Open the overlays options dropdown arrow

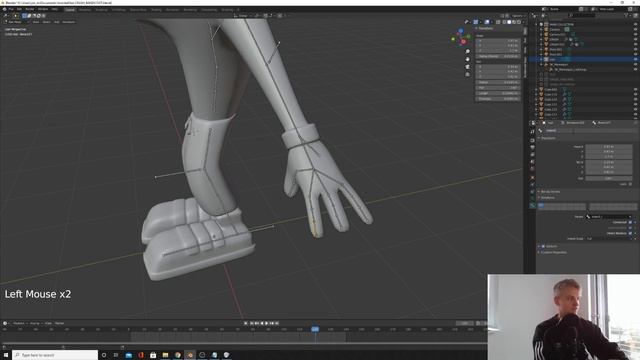(x=491, y=22)
